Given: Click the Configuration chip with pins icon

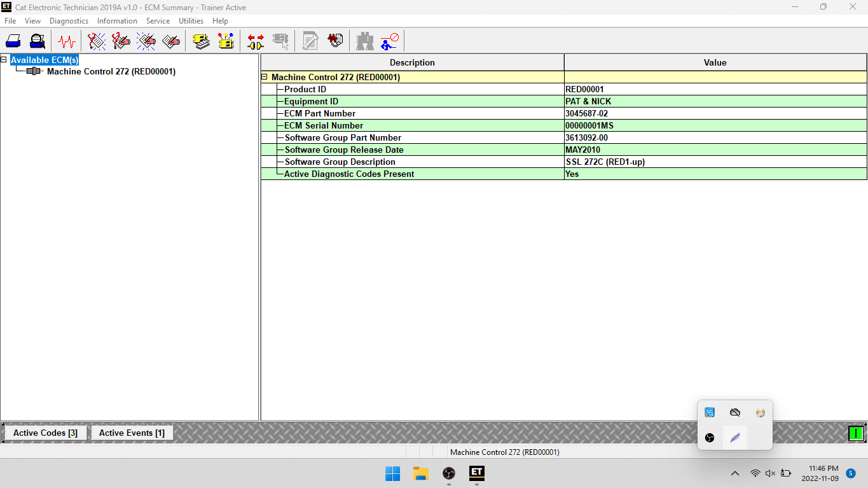Looking at the screenshot, I should [226, 41].
